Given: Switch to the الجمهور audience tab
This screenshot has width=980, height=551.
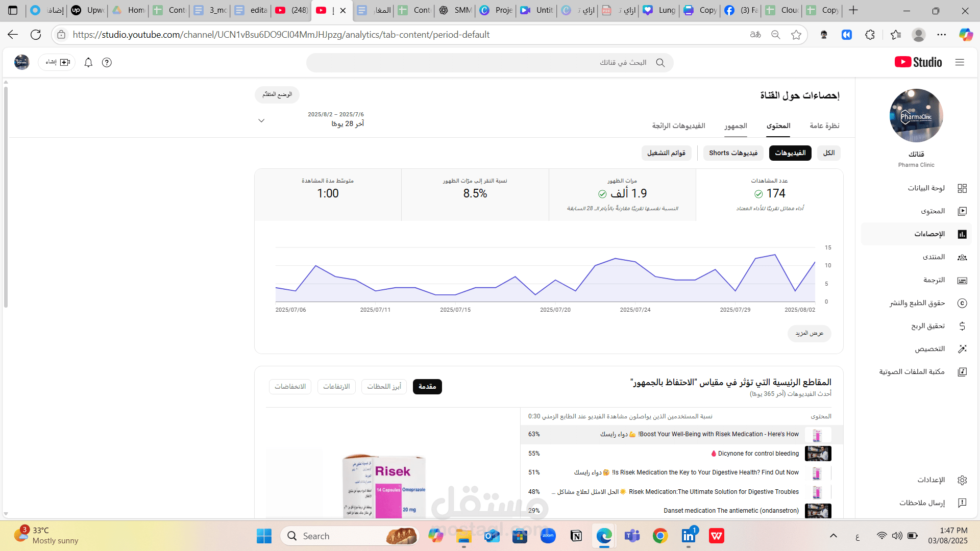Looking at the screenshot, I should pyautogui.click(x=736, y=126).
